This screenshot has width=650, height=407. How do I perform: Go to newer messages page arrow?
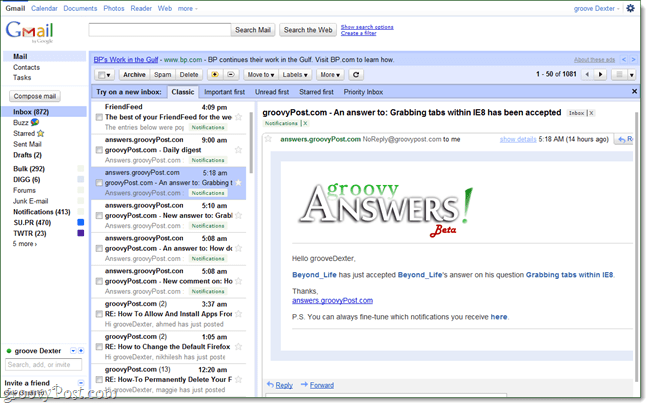[587, 75]
